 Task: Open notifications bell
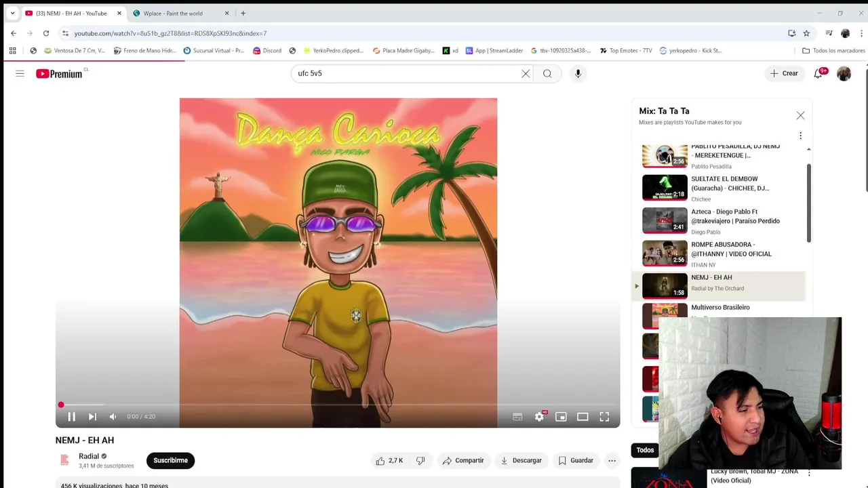point(818,73)
